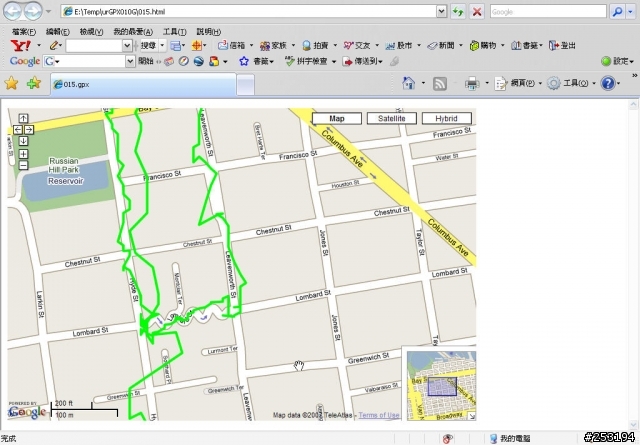640x445 pixels.
Task: Open the 我的最愛(A) menu
Action: 133,31
